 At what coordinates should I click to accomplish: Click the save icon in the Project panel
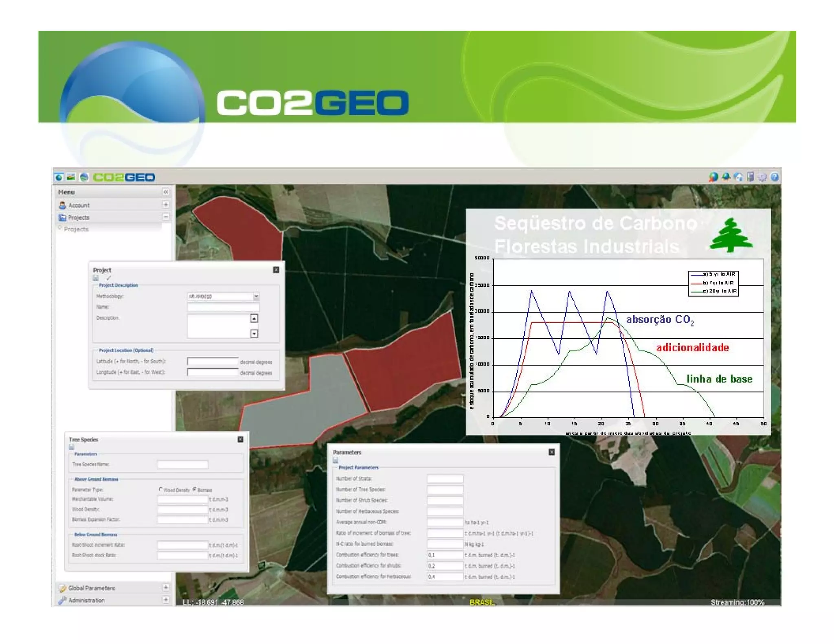96,278
